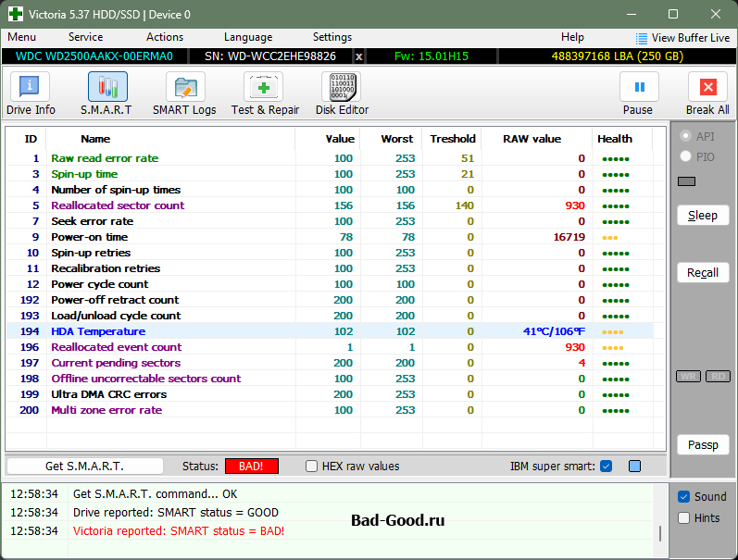Select the Reallocated sector count row
Screen dimensions: 738x560
[x=118, y=205]
